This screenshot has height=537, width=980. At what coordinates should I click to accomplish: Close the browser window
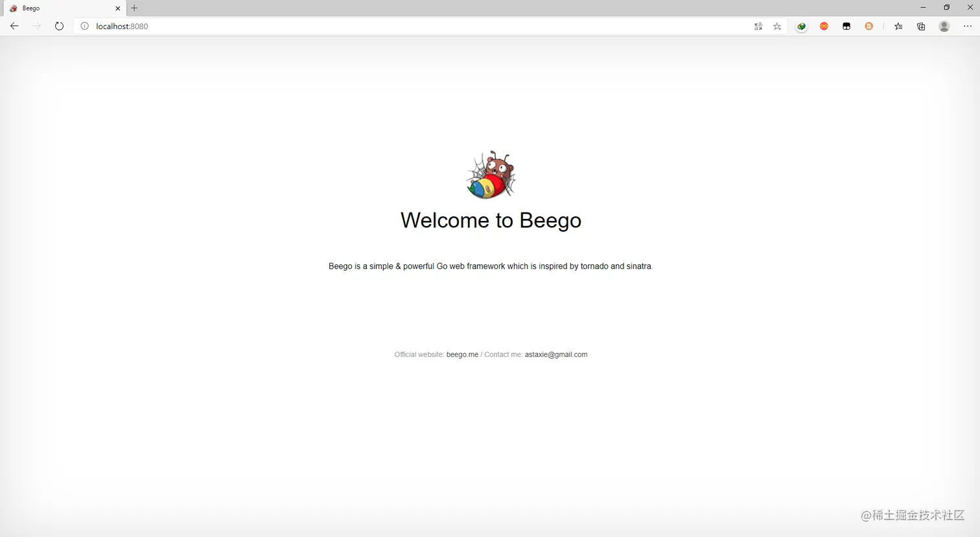click(x=970, y=8)
